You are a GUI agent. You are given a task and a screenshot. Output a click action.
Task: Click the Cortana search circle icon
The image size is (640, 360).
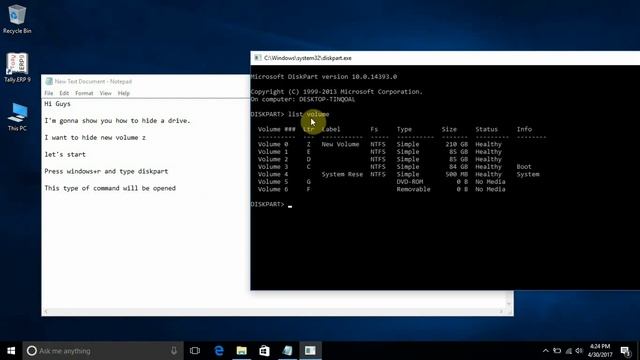click(31, 351)
